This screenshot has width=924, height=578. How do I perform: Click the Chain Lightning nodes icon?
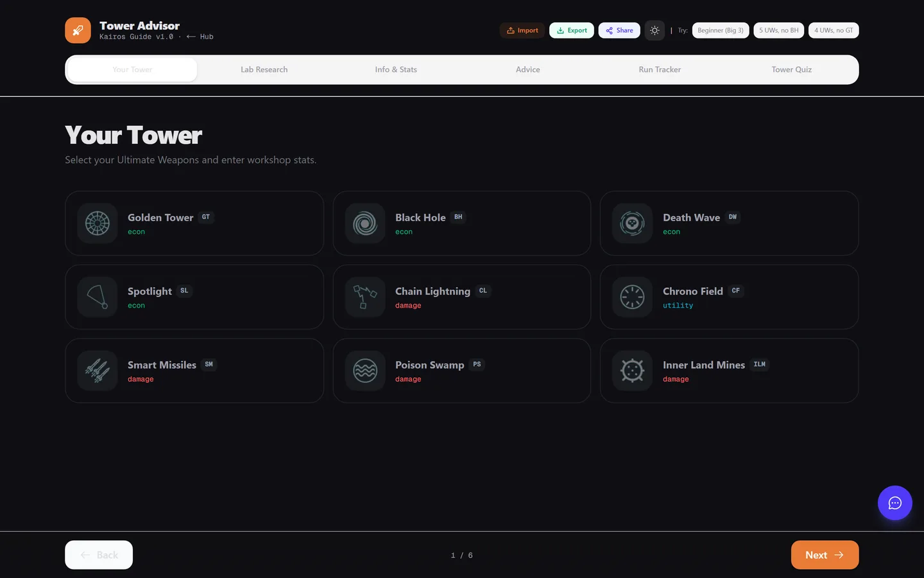coord(365,297)
